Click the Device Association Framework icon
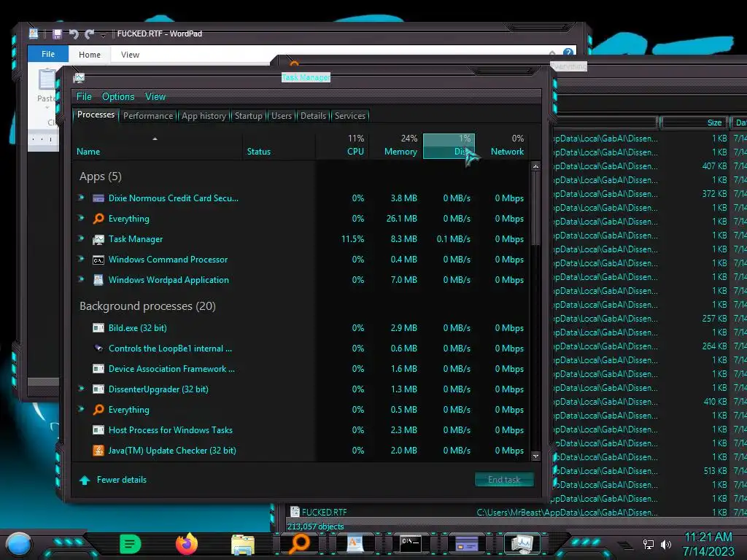The width and height of the screenshot is (747, 560). [98, 368]
